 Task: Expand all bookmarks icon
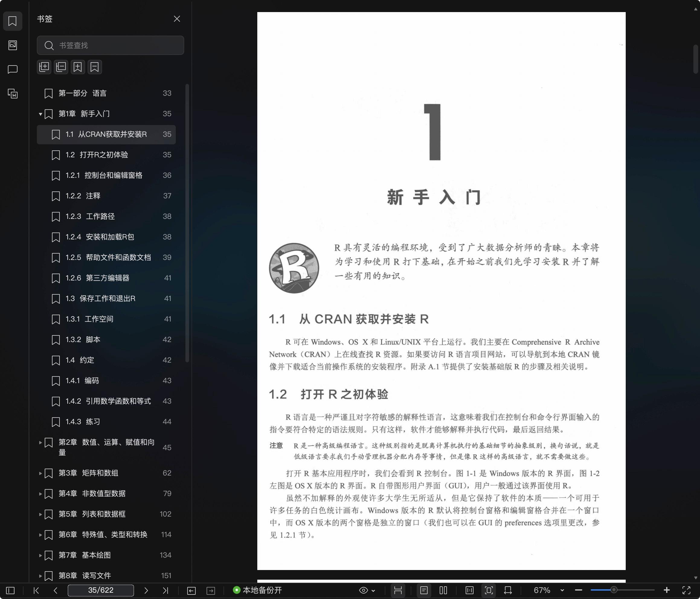(44, 67)
